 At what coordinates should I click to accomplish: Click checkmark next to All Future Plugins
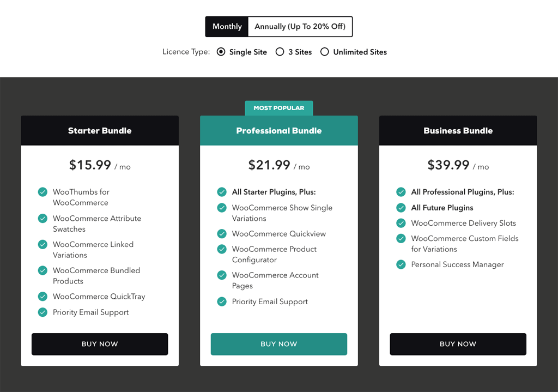click(401, 208)
